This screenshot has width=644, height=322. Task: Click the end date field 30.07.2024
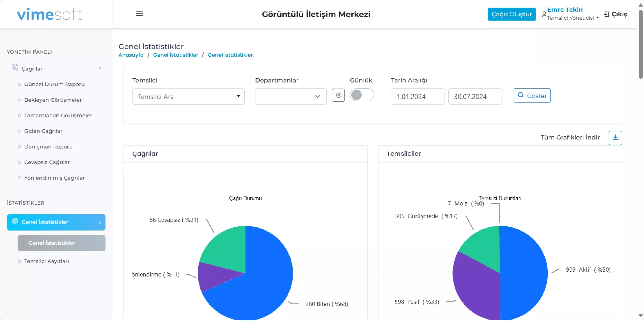[x=475, y=96]
